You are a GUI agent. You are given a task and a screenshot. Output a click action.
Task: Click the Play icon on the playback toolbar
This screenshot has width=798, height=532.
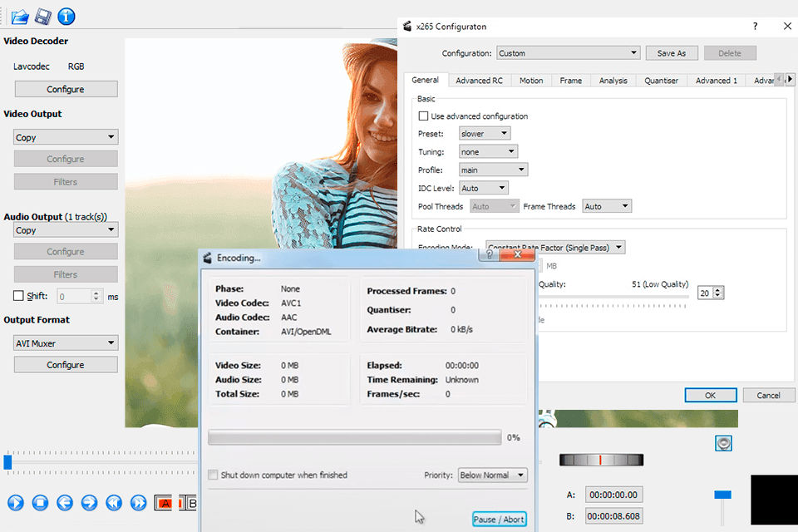click(15, 503)
